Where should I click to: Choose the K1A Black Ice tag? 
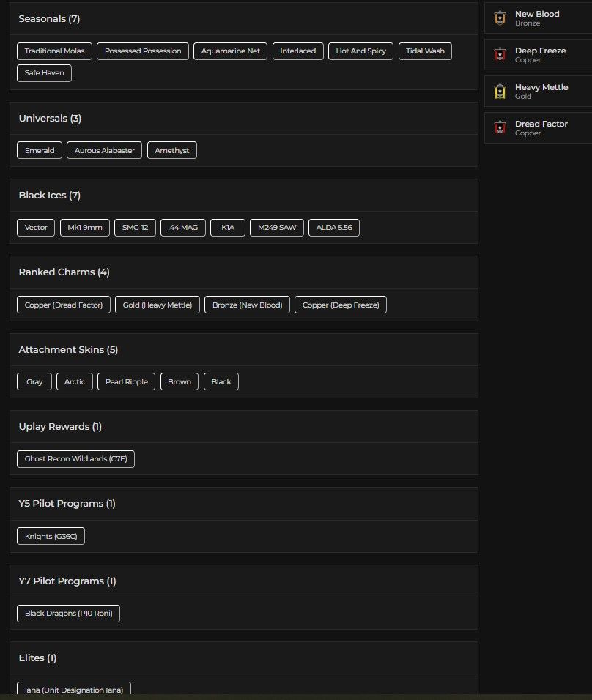[228, 228]
